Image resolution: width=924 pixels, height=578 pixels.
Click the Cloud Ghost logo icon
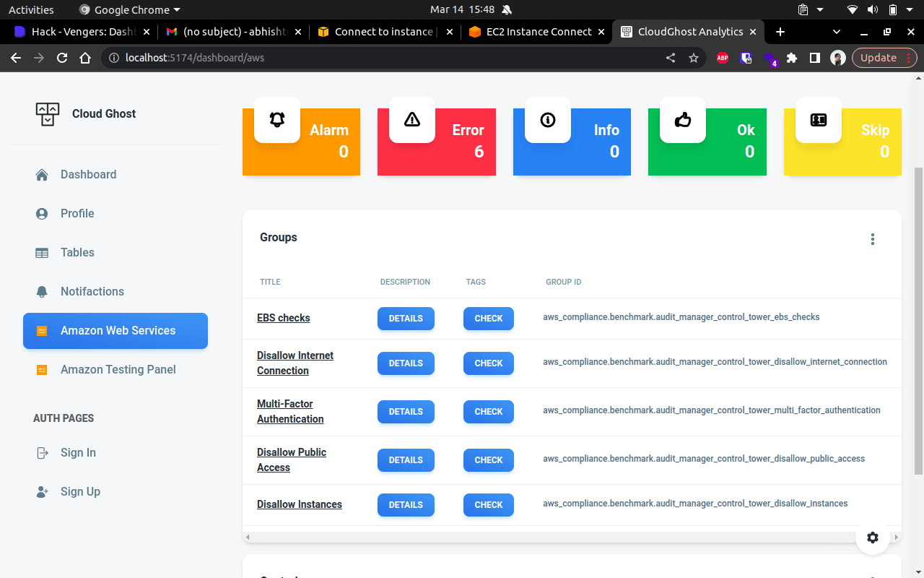point(48,113)
